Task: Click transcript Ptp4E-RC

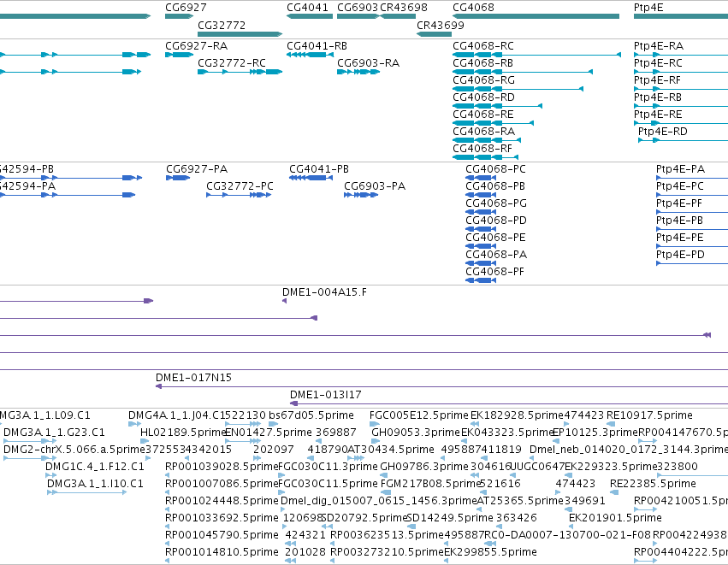Action: click(x=681, y=72)
